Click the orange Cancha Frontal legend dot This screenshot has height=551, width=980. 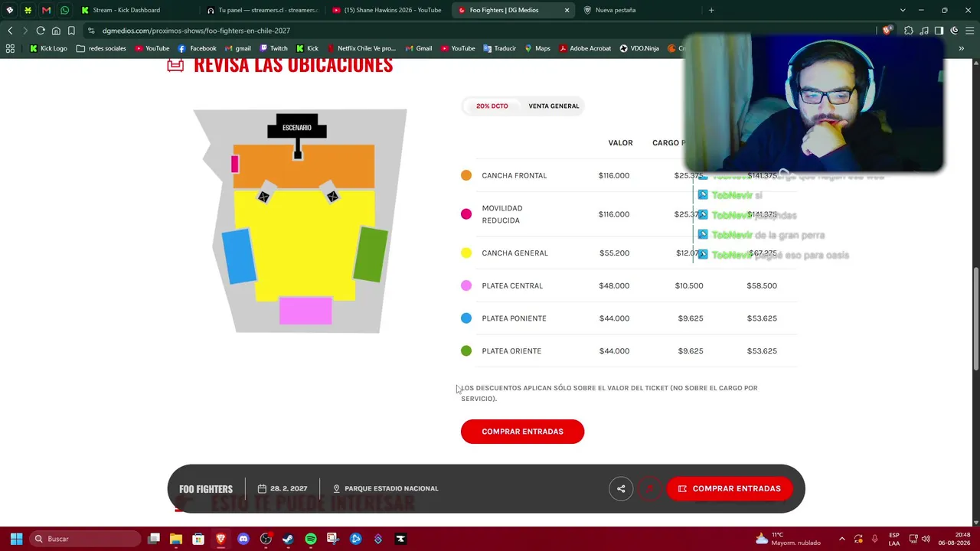466,175
